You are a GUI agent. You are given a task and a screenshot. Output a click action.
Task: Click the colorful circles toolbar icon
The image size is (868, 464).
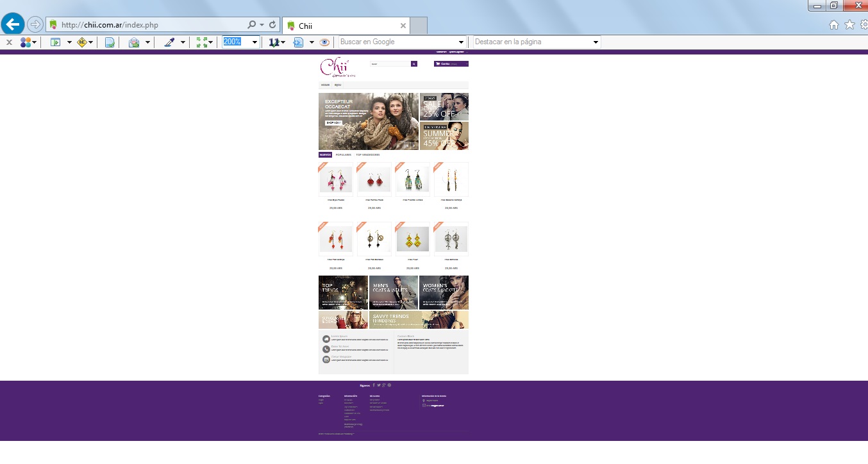pos(26,42)
